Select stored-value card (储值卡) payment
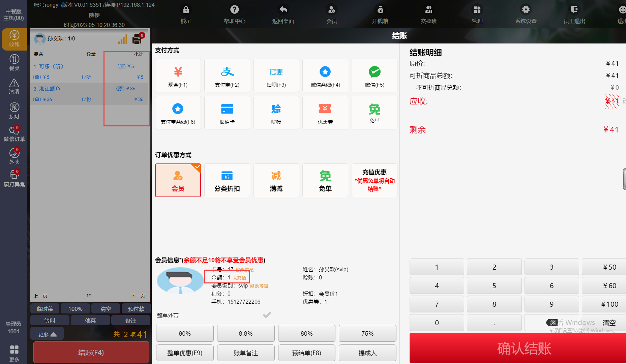Screen dimensions: 626x364 coord(227,113)
